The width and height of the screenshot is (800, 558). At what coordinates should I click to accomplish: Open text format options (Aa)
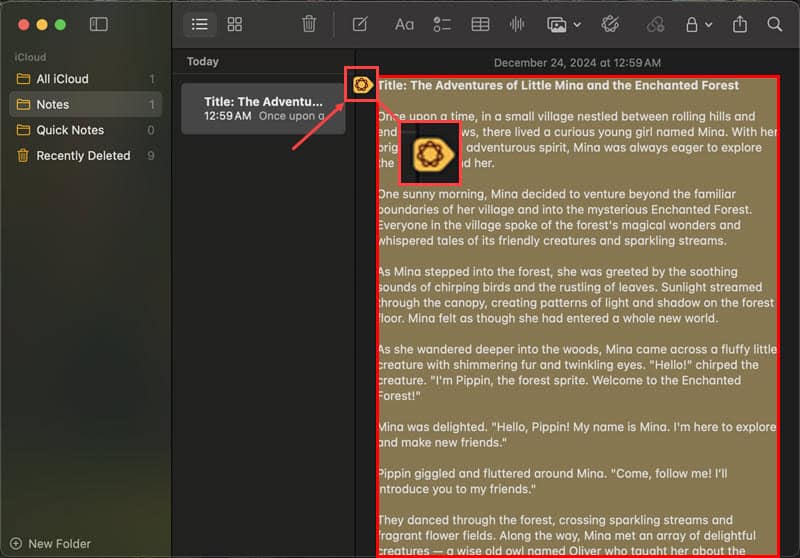coord(404,24)
